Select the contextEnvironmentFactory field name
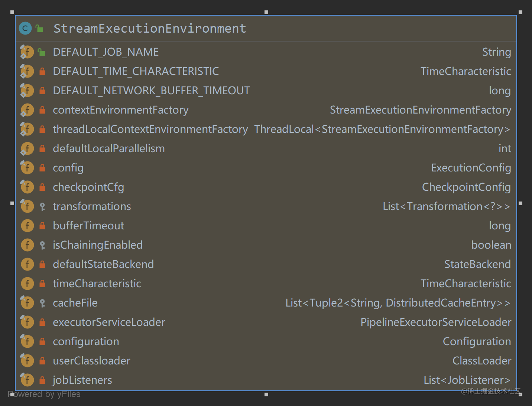The width and height of the screenshot is (532, 406). click(x=121, y=110)
